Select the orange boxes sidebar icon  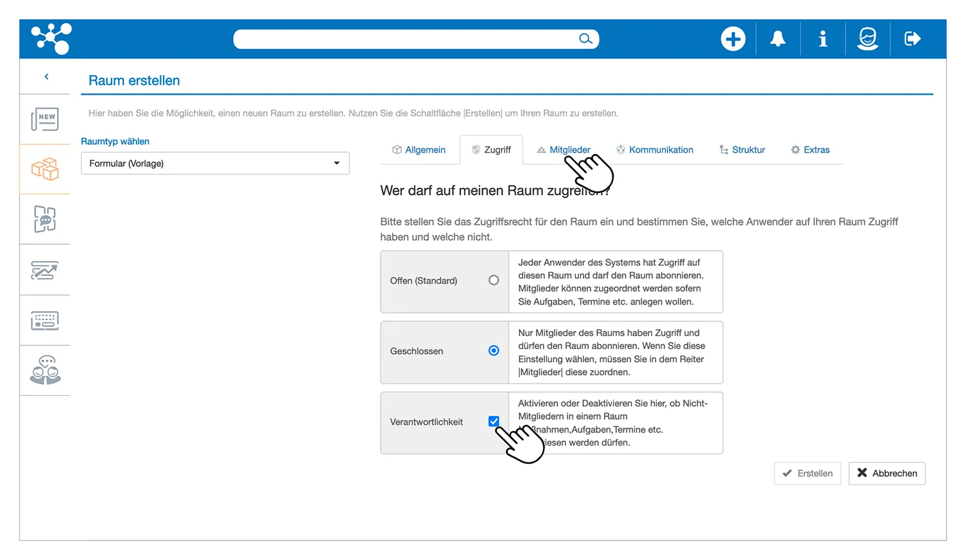coord(45,169)
